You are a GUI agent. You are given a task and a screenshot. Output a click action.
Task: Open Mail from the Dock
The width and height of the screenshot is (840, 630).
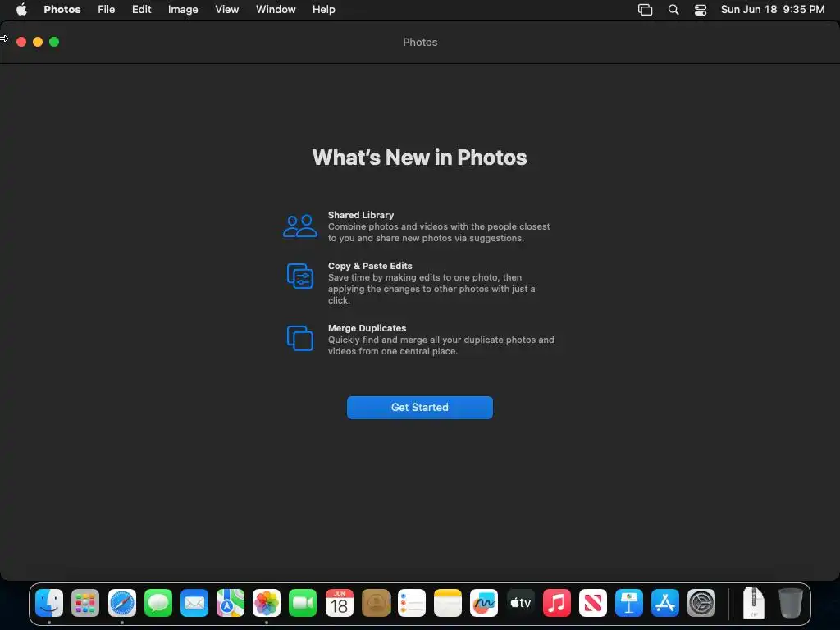point(194,603)
